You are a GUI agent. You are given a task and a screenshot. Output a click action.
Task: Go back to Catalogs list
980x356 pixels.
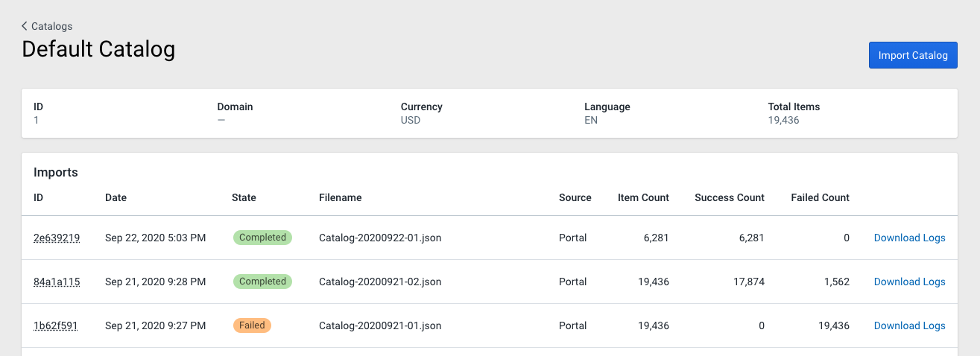tap(51, 26)
